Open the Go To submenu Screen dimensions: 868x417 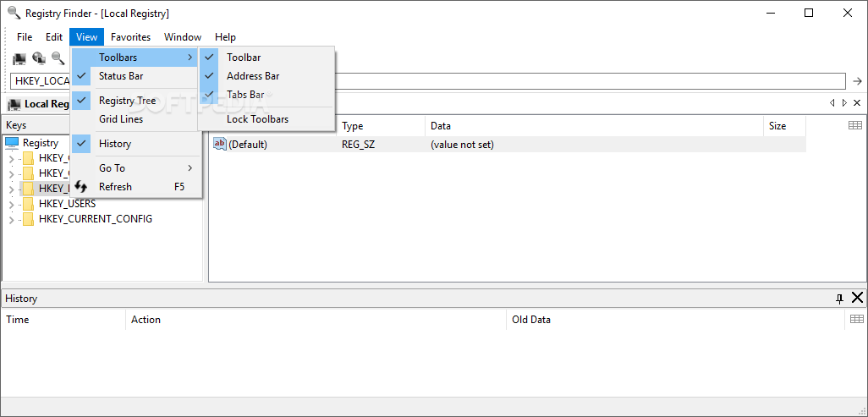135,167
